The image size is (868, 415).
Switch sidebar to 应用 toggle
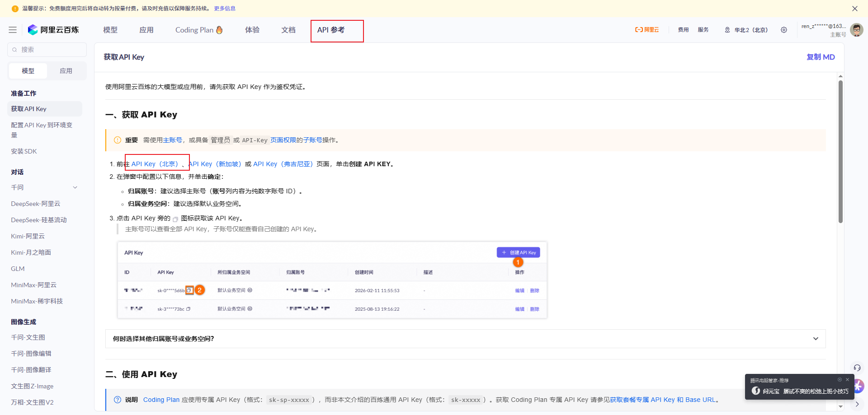[x=66, y=71]
